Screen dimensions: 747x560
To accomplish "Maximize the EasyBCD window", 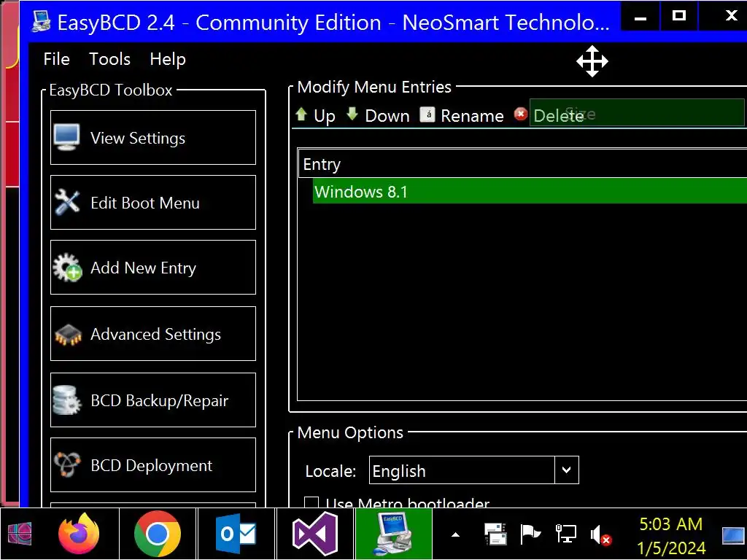I will click(x=679, y=17).
